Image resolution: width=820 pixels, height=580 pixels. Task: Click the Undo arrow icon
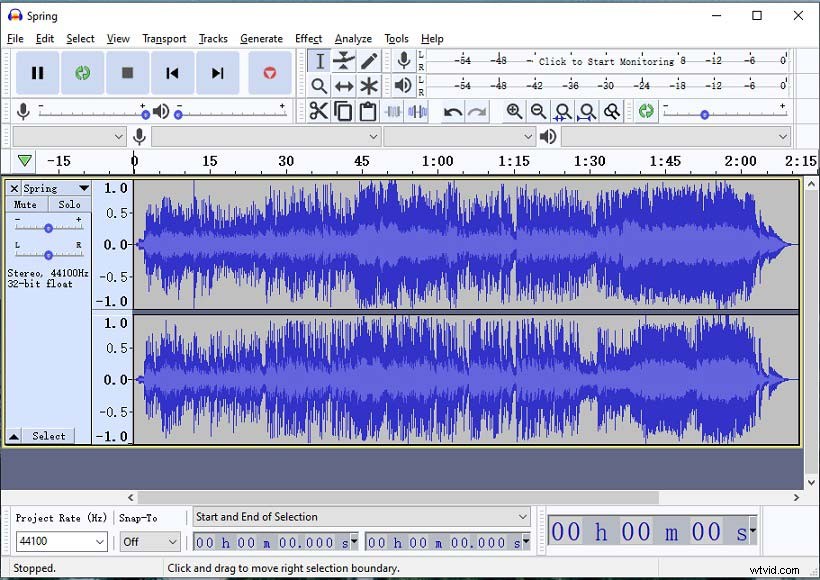(453, 111)
